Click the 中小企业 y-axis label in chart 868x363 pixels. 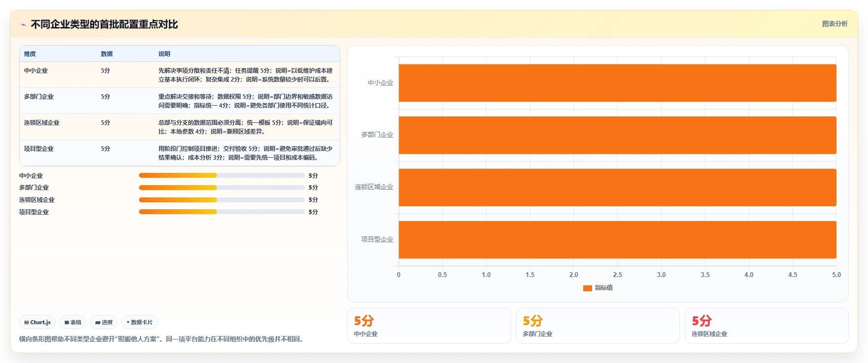(380, 83)
